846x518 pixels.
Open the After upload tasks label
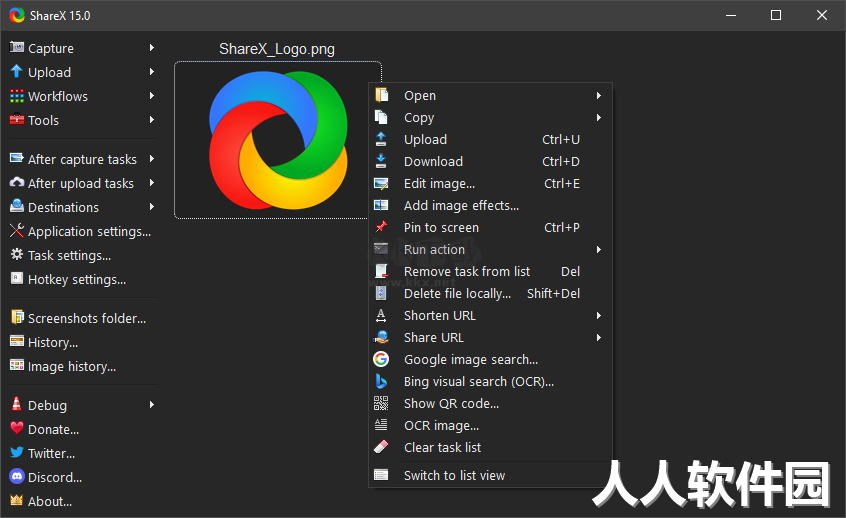(81, 183)
